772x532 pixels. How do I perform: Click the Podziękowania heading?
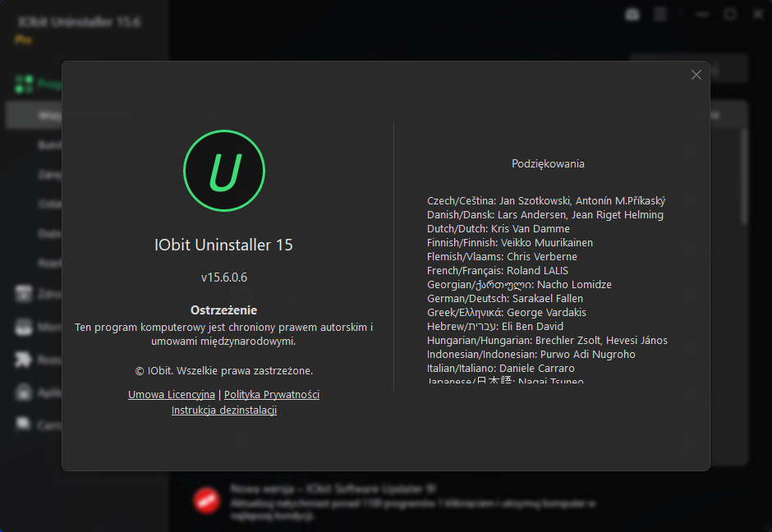pyautogui.click(x=548, y=164)
